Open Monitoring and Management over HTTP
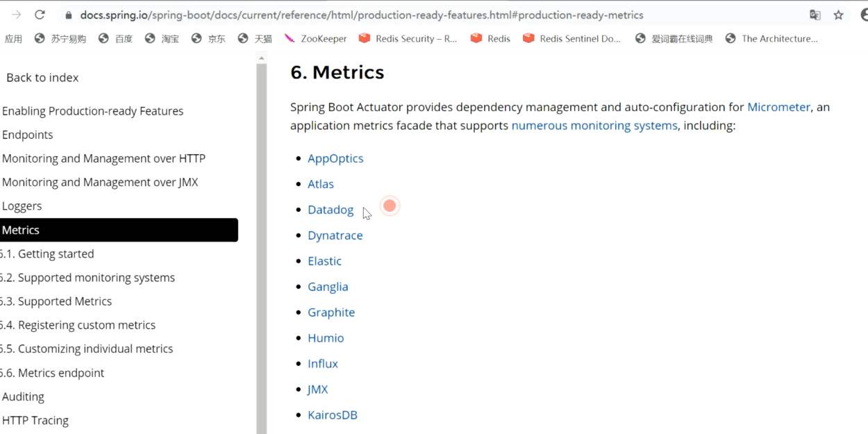This screenshot has height=434, width=868. point(103,158)
